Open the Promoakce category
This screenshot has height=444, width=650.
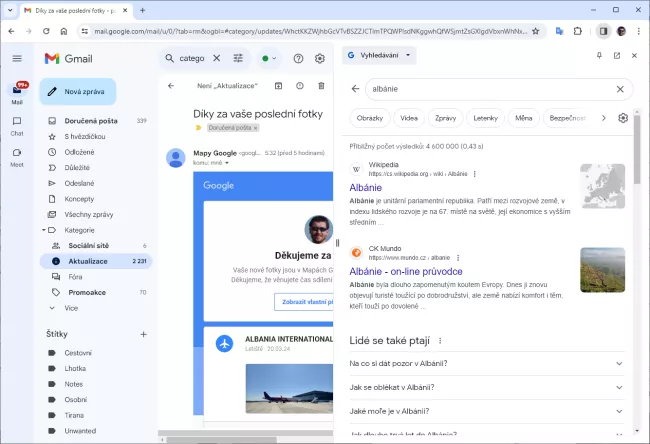(x=85, y=292)
